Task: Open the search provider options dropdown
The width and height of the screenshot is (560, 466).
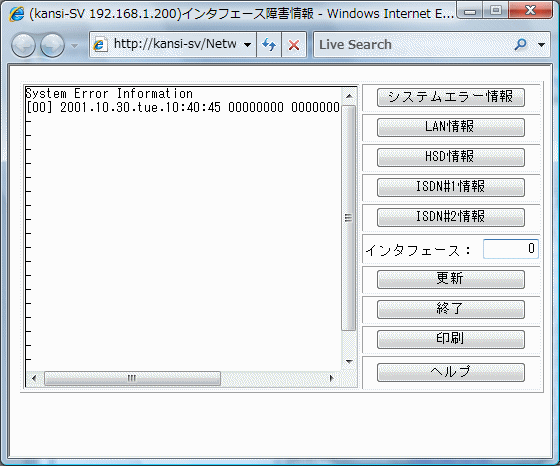Action: [541, 45]
